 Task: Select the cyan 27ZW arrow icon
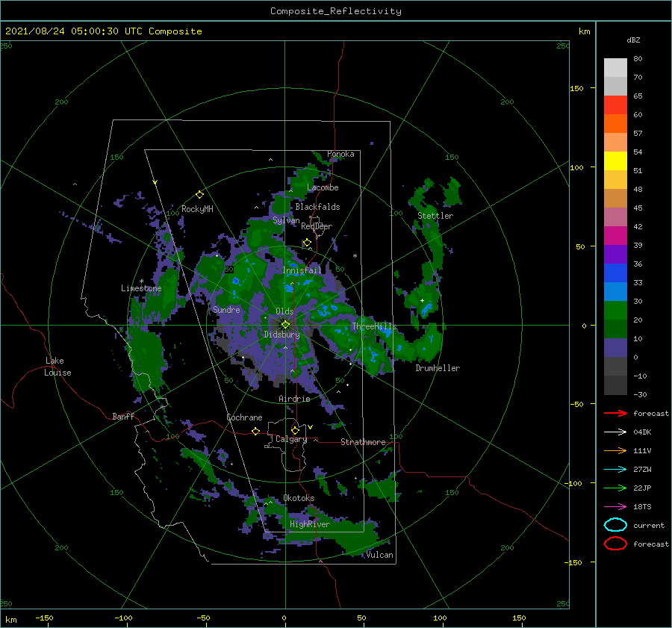coord(615,470)
